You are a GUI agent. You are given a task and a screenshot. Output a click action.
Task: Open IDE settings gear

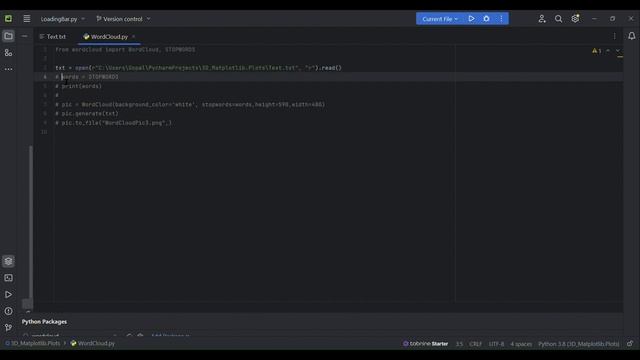[x=575, y=19]
